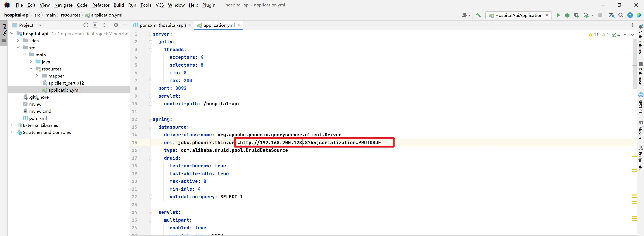Click the typo count 4 indicator
The image size is (644, 236).
(616, 35)
